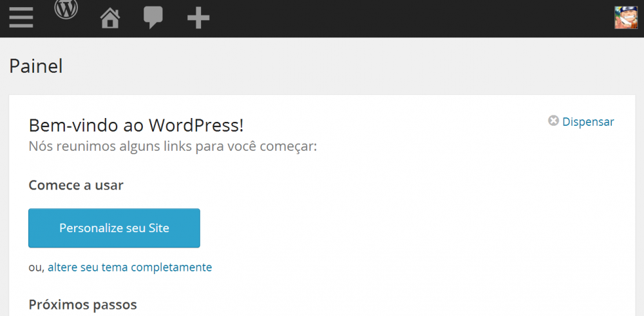Open the hamburger menu icon
The width and height of the screenshot is (644, 316).
(x=21, y=17)
